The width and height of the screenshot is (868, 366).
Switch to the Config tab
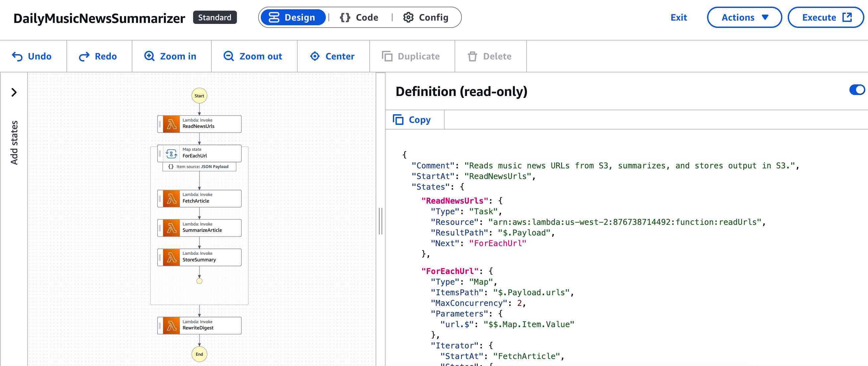pos(426,18)
